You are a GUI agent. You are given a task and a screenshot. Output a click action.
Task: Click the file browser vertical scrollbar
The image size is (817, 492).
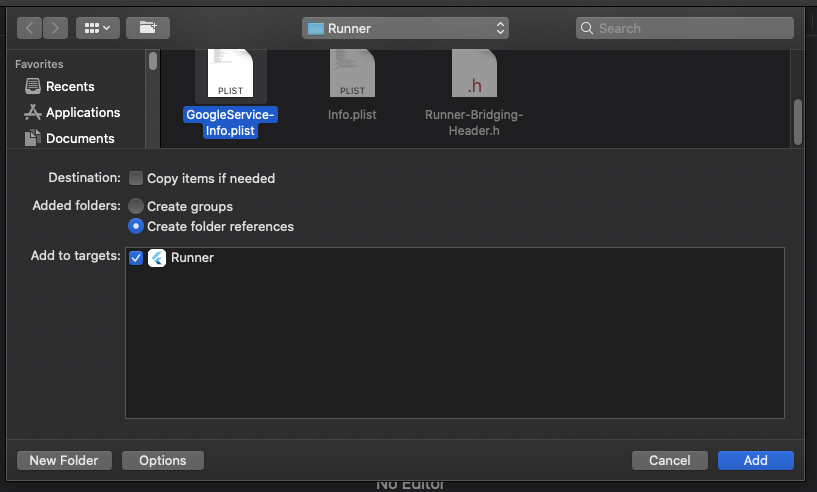click(x=798, y=121)
